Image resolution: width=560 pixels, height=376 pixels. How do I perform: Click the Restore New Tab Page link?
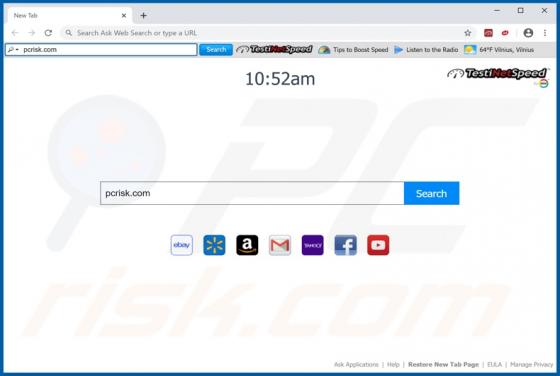(443, 365)
